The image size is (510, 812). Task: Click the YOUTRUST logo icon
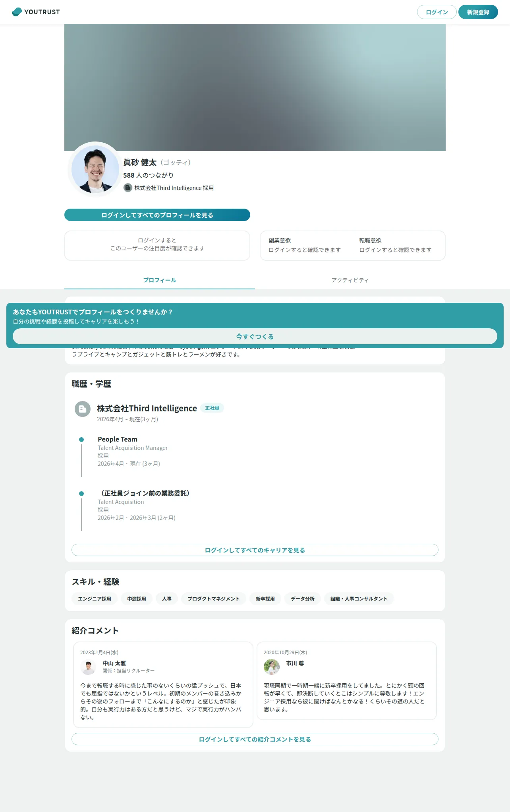point(17,12)
